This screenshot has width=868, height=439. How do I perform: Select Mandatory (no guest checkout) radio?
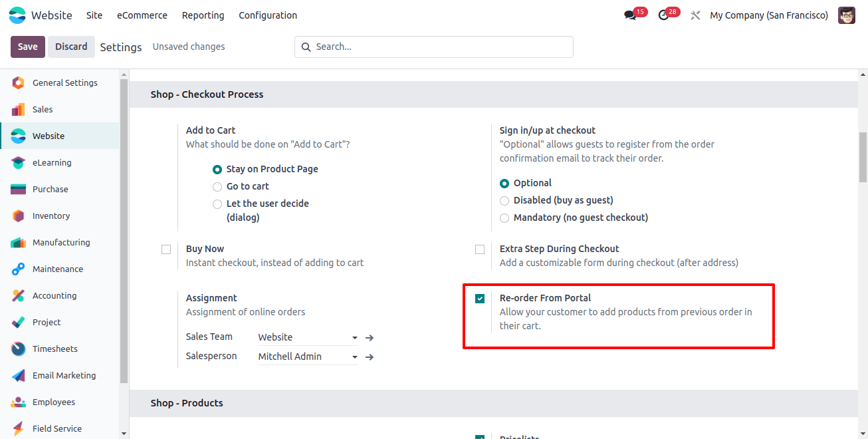[504, 218]
